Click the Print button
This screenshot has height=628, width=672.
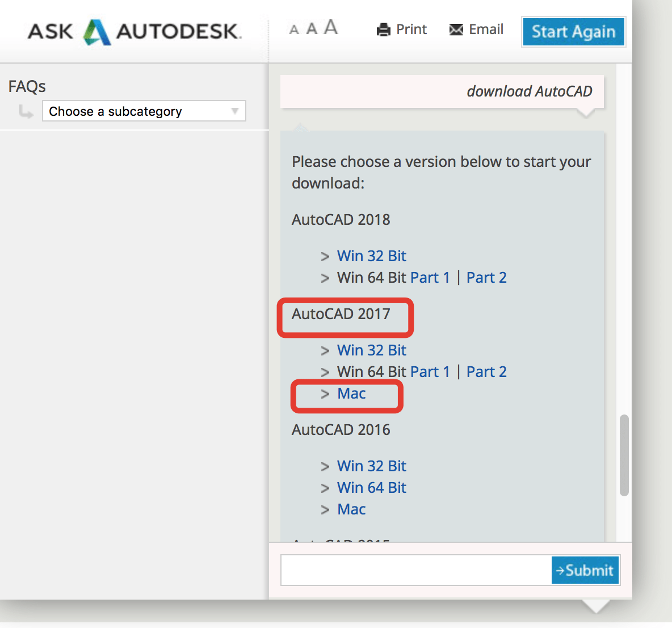pyautogui.click(x=402, y=30)
